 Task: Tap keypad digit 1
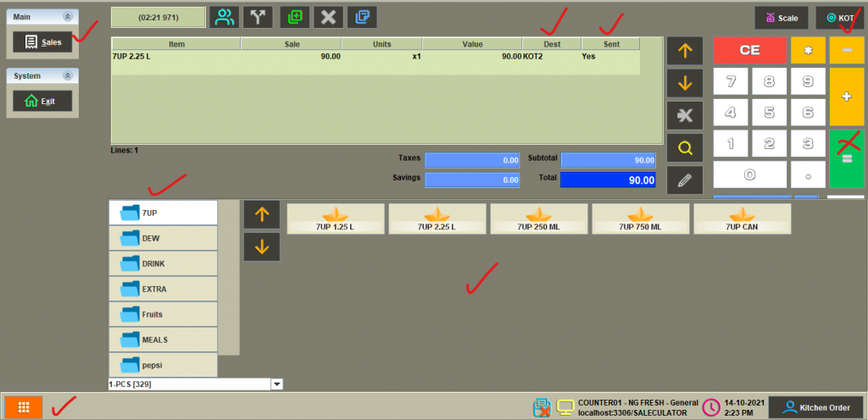(x=730, y=144)
